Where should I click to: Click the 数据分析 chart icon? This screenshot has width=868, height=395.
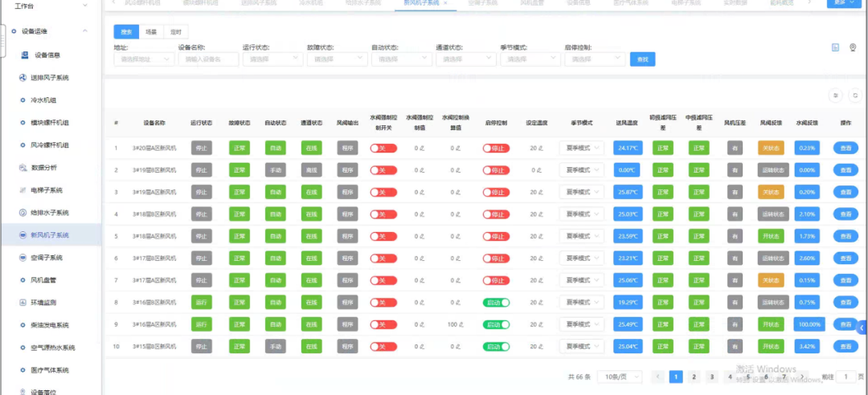(x=23, y=167)
